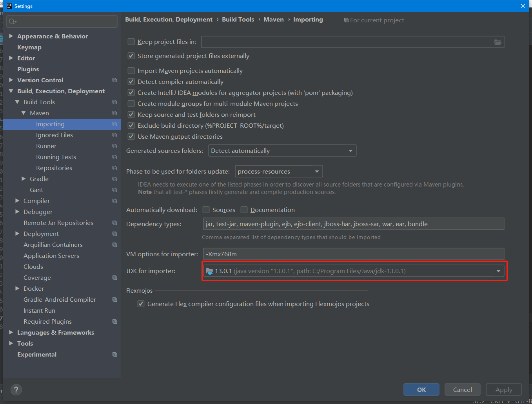
Task: Click the Maven breadcrumb link
Action: click(x=273, y=19)
